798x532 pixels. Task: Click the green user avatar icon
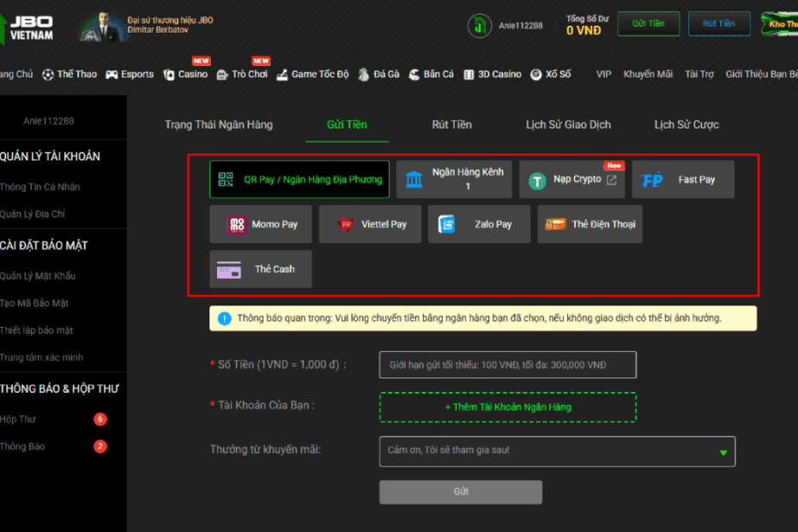pos(480,26)
